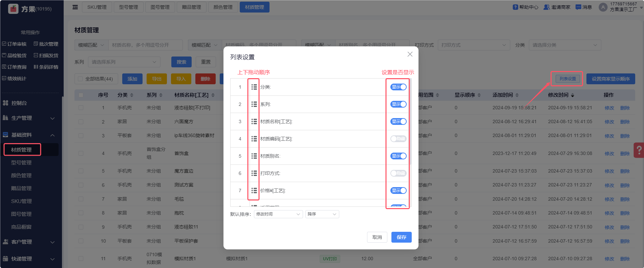This screenshot has width=644, height=268.
Task: Click the 列表设置 button
Action: [x=567, y=79]
